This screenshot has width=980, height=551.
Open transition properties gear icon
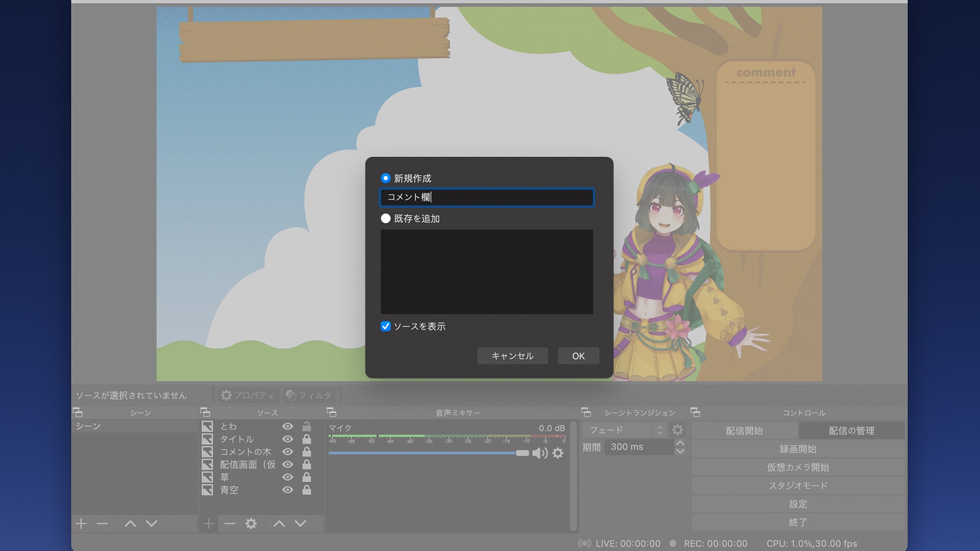pyautogui.click(x=677, y=430)
